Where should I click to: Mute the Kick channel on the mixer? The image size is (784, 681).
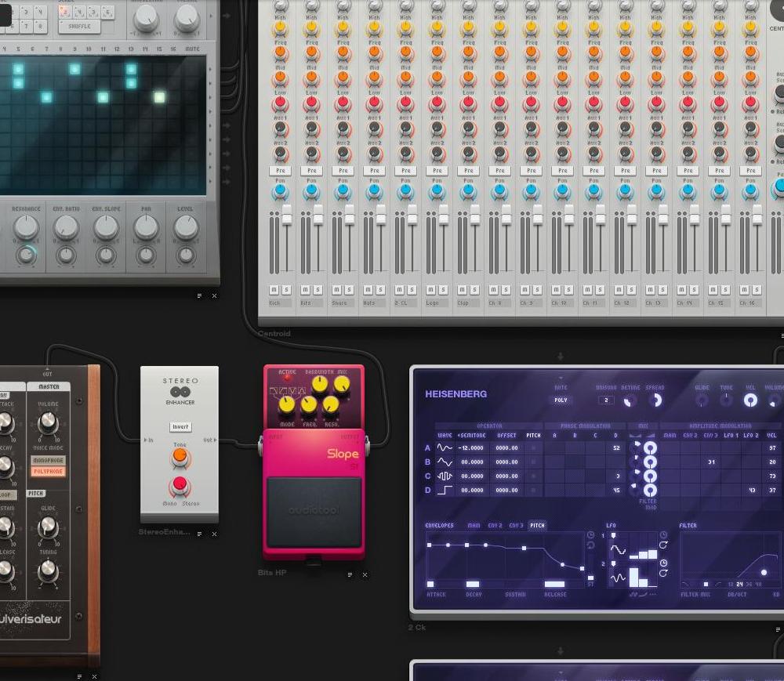tap(274, 290)
